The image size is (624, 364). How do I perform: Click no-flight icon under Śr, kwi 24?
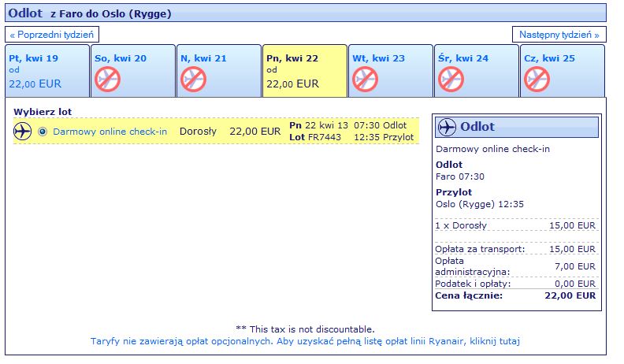[x=451, y=79]
